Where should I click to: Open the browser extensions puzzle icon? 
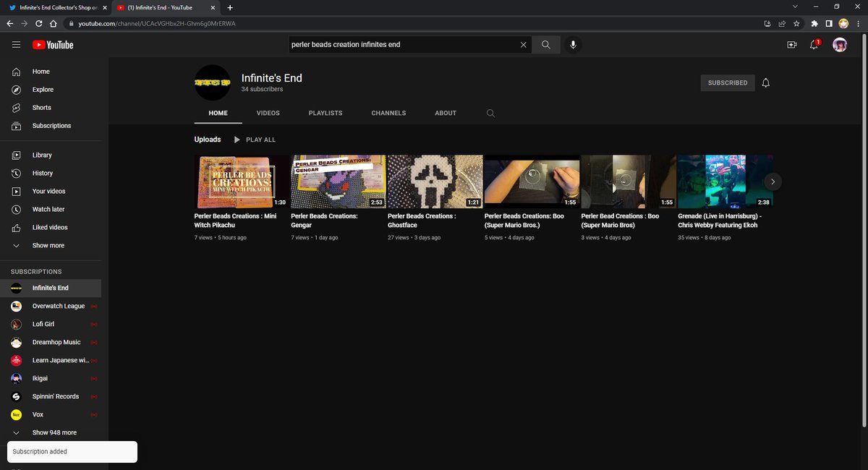pos(814,23)
